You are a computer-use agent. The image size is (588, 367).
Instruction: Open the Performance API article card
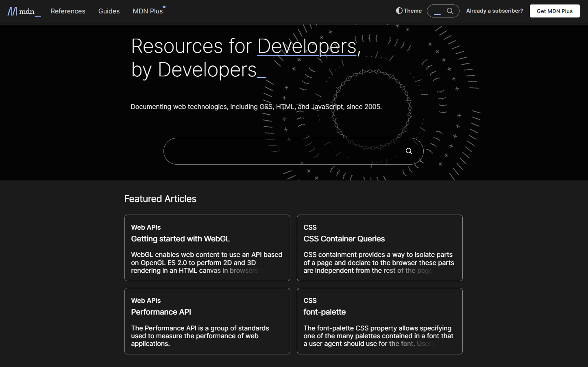pos(161,312)
